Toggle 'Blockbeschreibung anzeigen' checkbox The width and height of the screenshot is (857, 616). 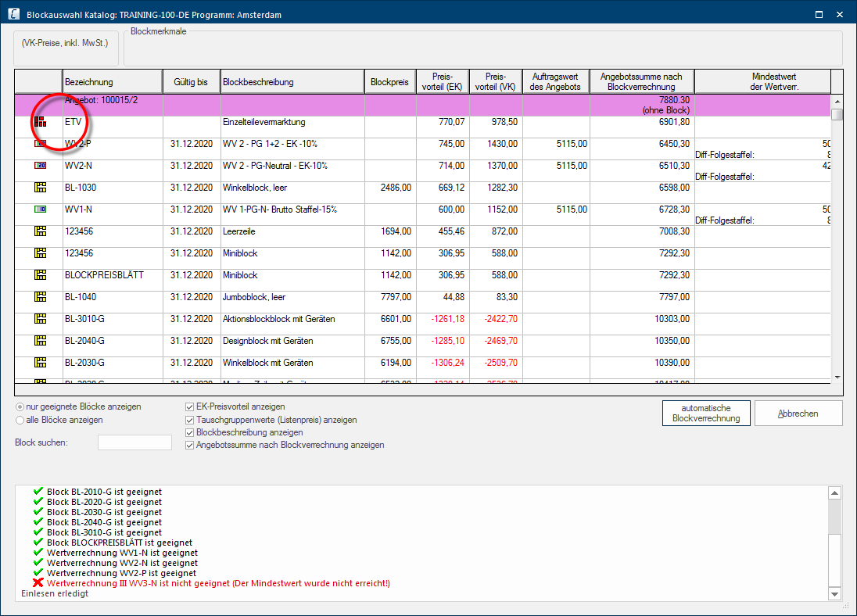(189, 432)
